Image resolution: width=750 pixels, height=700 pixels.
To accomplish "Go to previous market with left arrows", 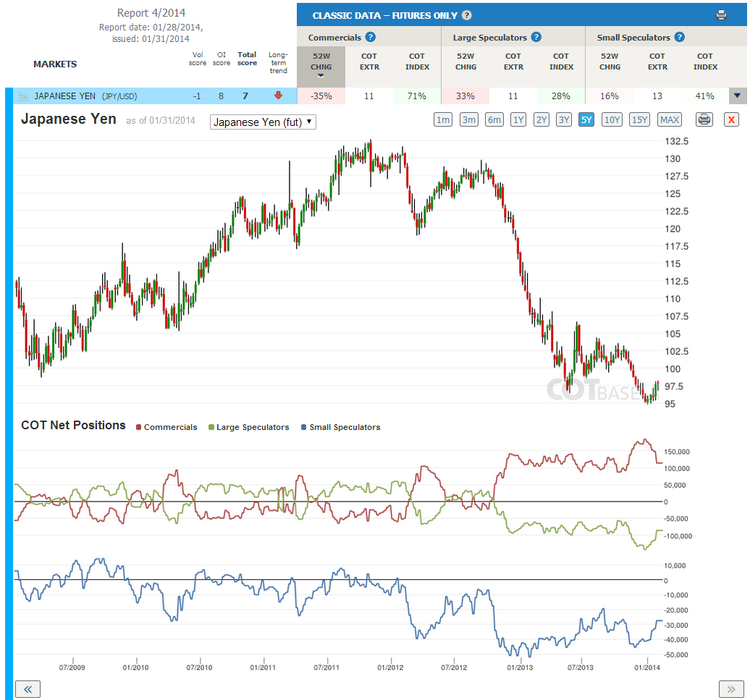I will point(28,689).
